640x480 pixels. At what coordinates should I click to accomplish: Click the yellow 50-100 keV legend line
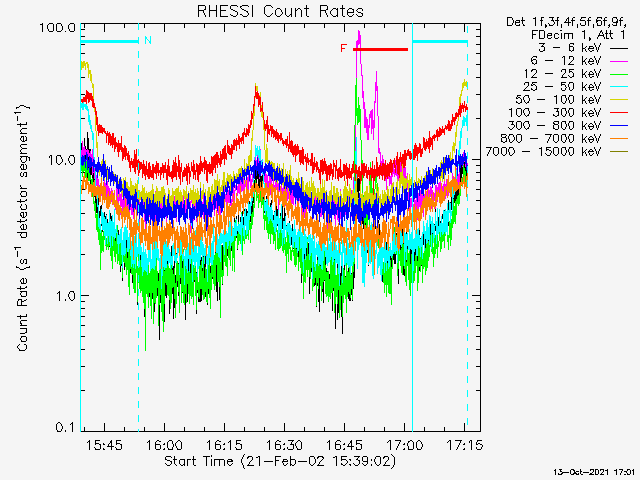pos(619,100)
